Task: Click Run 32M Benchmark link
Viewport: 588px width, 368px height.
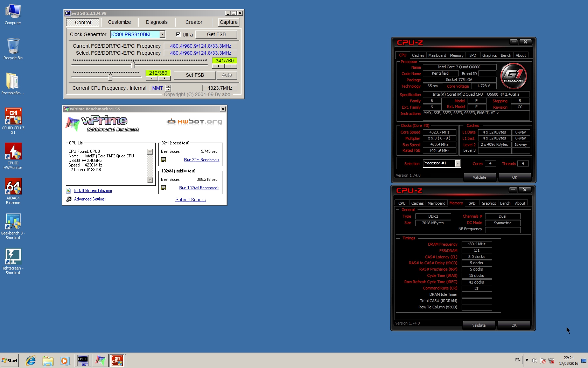Action: [x=202, y=160]
